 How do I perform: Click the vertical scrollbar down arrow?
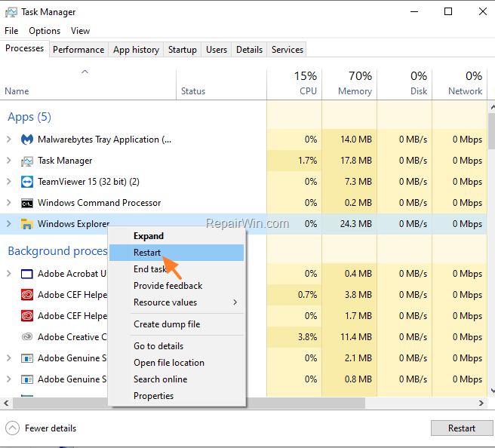(x=492, y=391)
